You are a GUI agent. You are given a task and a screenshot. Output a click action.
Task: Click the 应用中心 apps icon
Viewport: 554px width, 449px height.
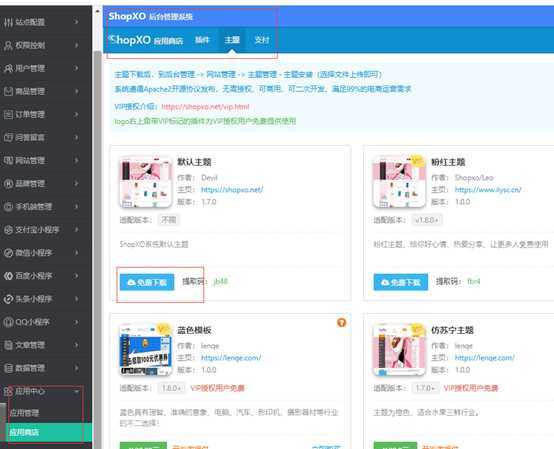pos(8,391)
